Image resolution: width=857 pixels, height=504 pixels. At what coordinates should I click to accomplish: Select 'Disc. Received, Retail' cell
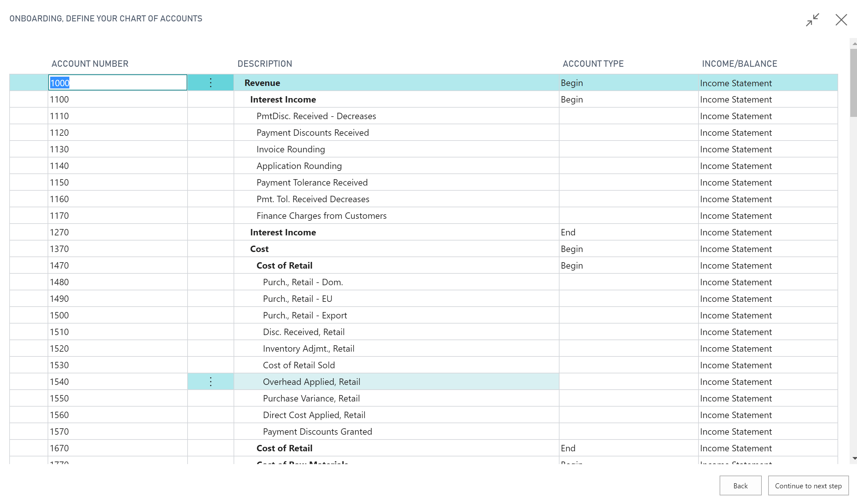[397, 332]
